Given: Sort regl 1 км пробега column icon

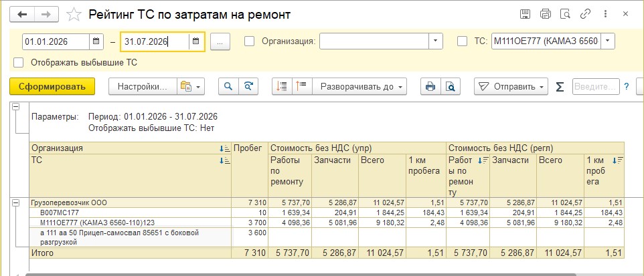Looking at the screenshot, I should tap(618, 161).
